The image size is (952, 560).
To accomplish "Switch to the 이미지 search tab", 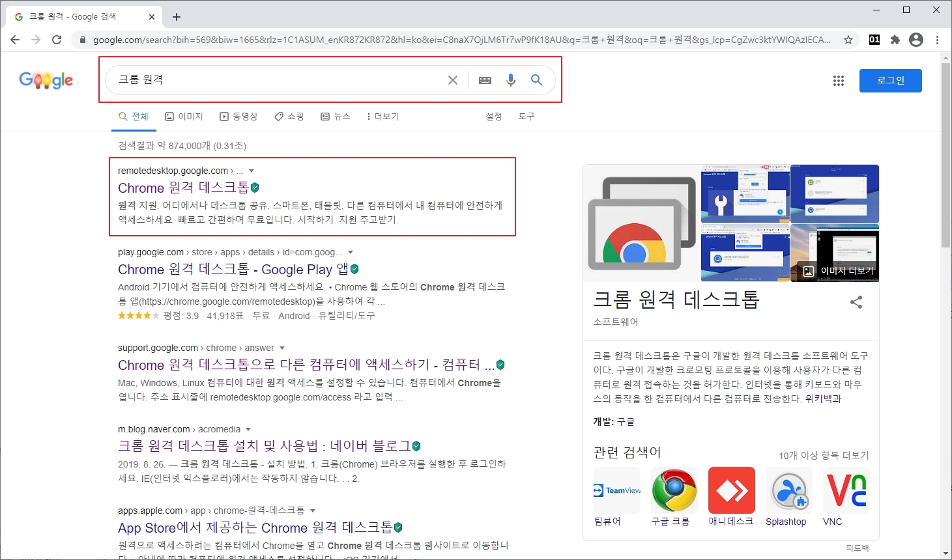I will click(184, 117).
